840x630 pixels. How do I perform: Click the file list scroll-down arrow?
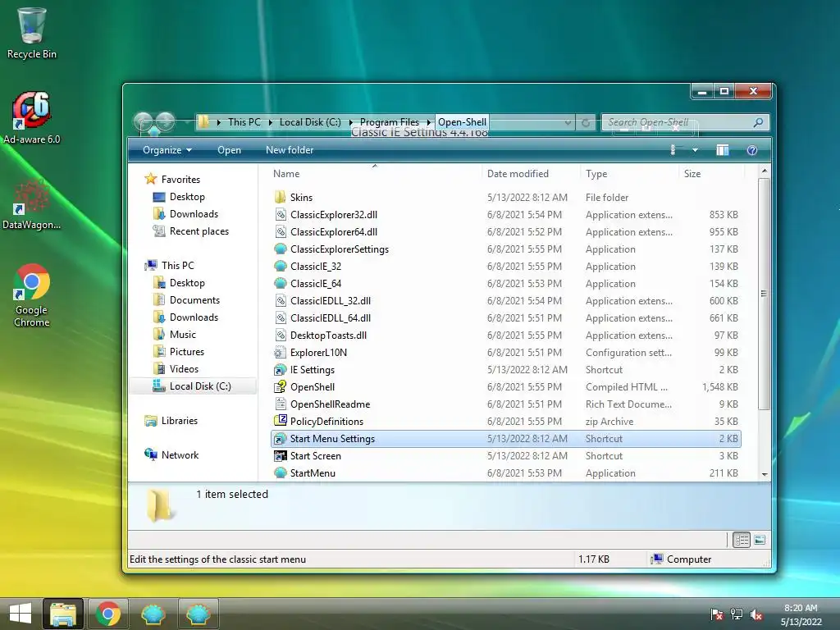click(765, 475)
